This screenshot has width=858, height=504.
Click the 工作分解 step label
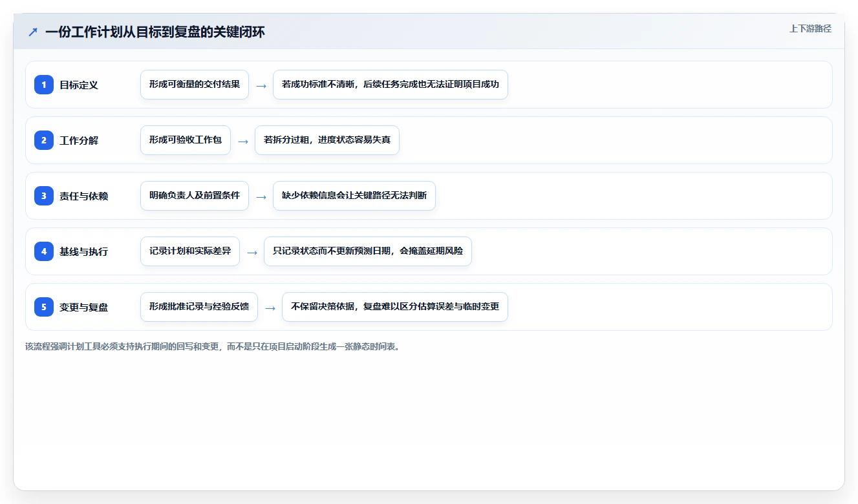point(79,140)
